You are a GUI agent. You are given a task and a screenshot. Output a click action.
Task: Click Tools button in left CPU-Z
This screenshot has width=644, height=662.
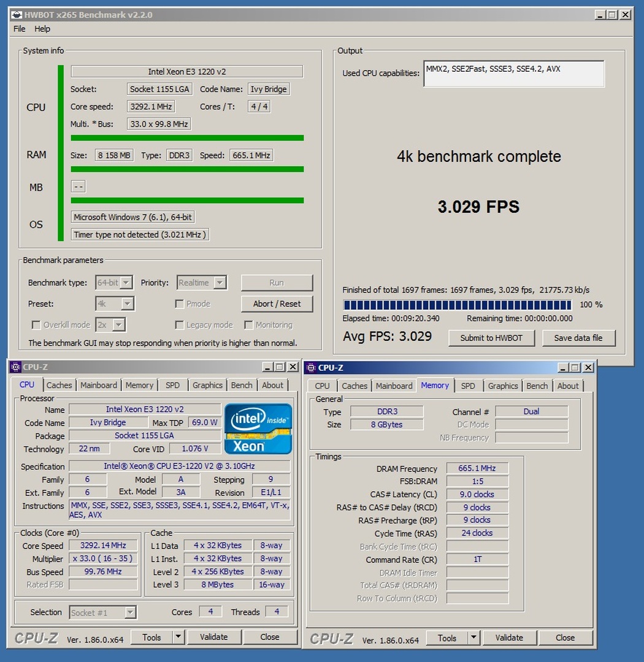coord(151,637)
